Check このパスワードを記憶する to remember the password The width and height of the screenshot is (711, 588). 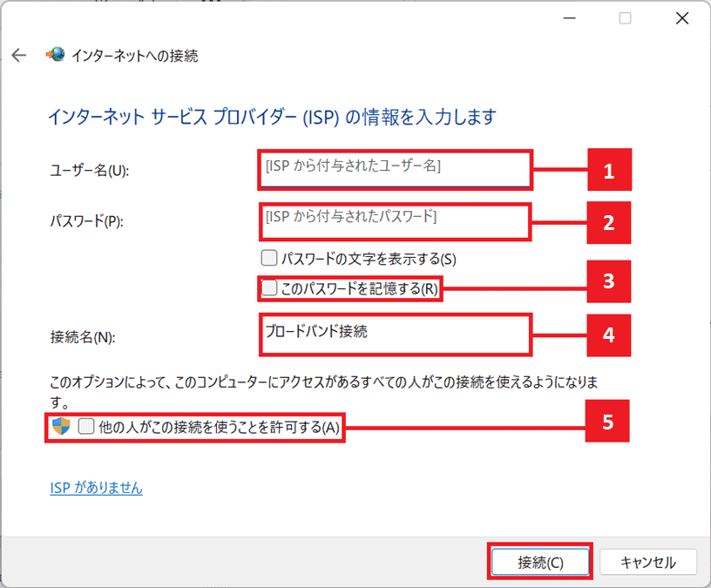tap(268, 287)
